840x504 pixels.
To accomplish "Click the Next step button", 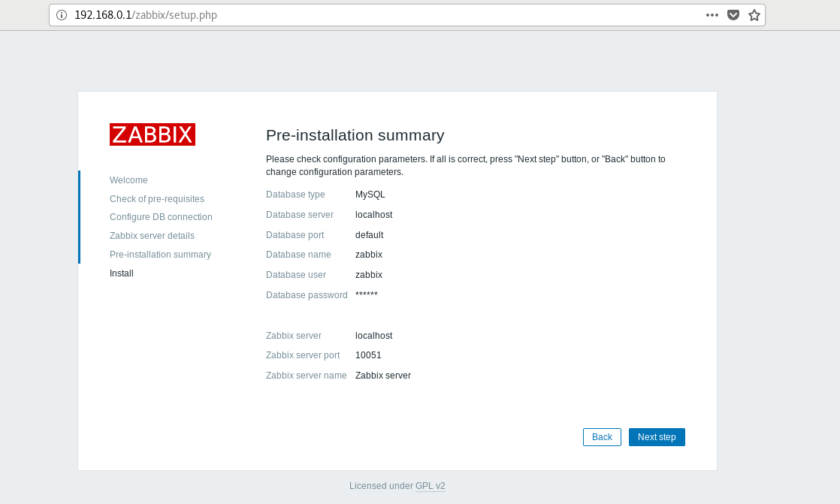I will (x=657, y=437).
